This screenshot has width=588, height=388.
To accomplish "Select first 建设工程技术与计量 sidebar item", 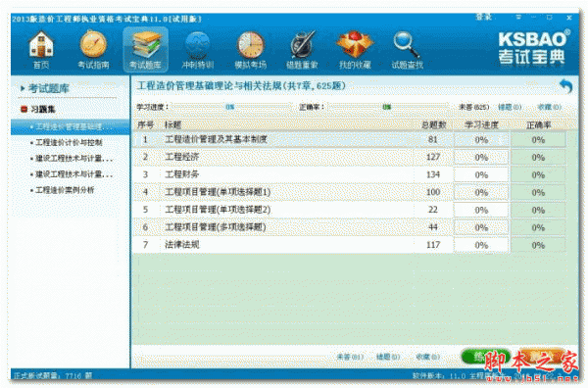I will click(73, 158).
